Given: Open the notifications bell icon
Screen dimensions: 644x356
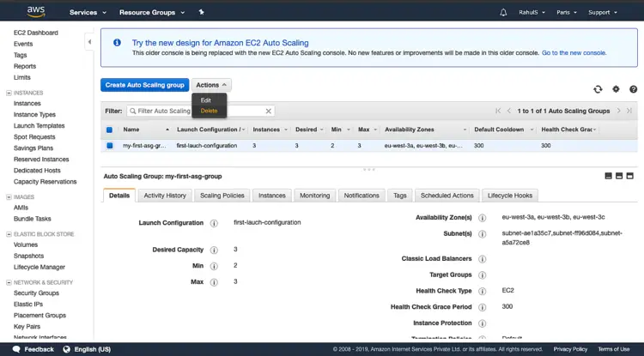Looking at the screenshot, I should [503, 13].
